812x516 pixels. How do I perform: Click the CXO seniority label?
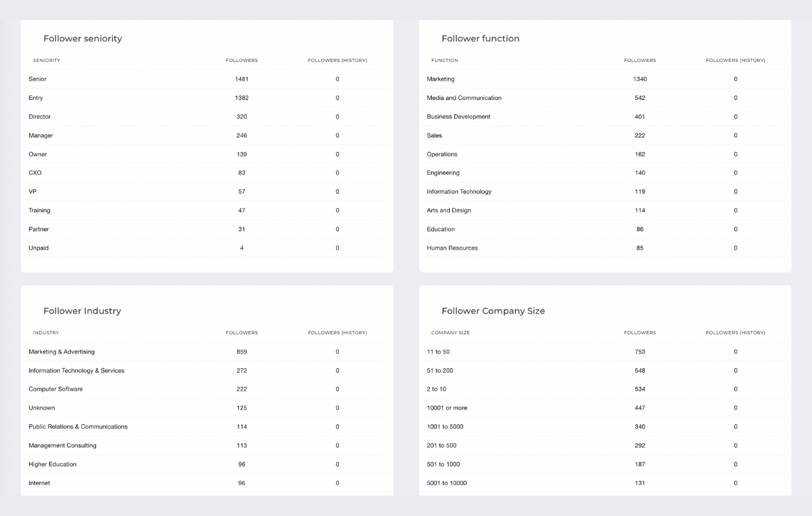click(35, 173)
